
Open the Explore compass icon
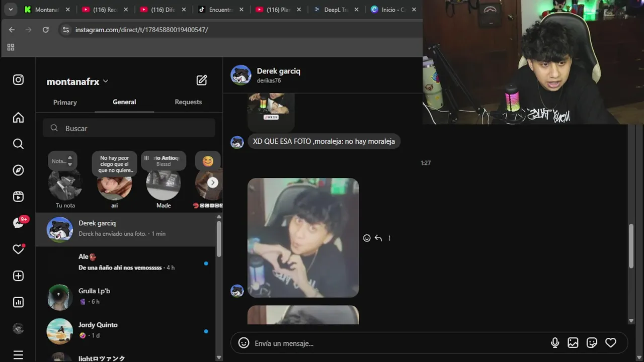(18, 170)
